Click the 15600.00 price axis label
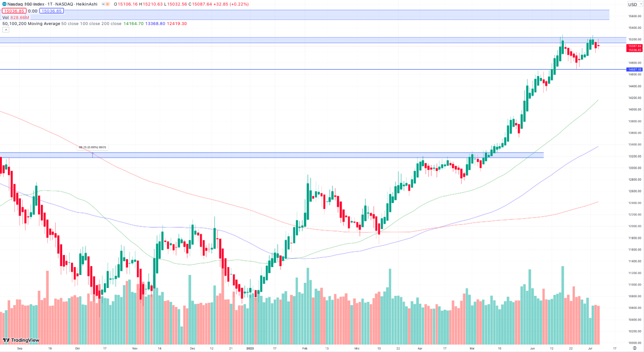This screenshot has width=644, height=352. click(635, 16)
